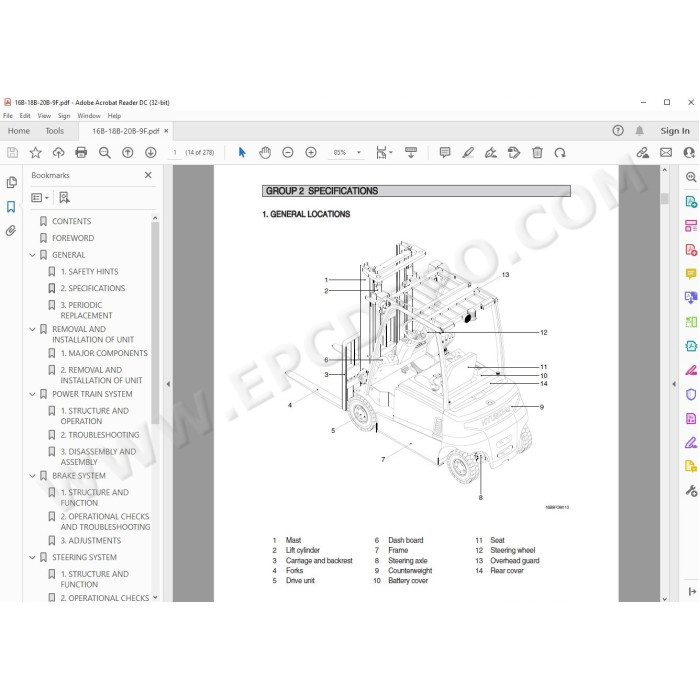Click the document vertical scrollbar thumb

point(665,198)
